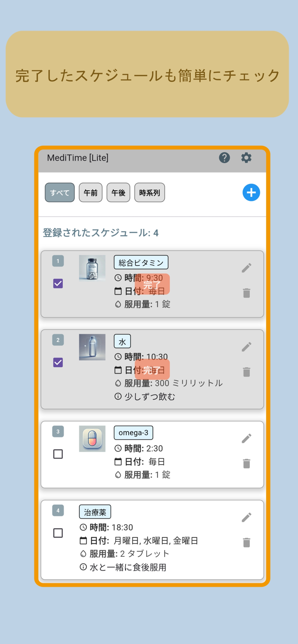The image size is (298, 644).
Task: Delete the 水 entry with the trash icon
Action: click(246, 372)
